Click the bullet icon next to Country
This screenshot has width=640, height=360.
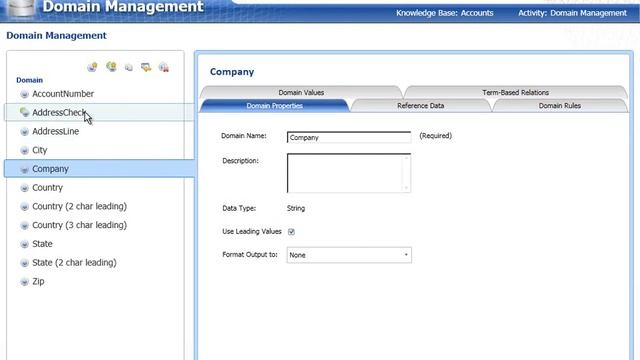point(24,188)
